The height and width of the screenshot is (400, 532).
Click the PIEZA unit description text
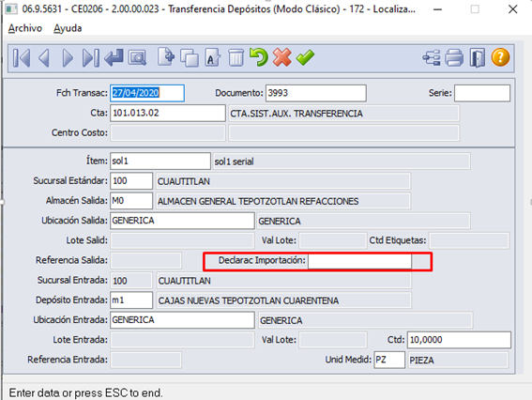point(421,361)
